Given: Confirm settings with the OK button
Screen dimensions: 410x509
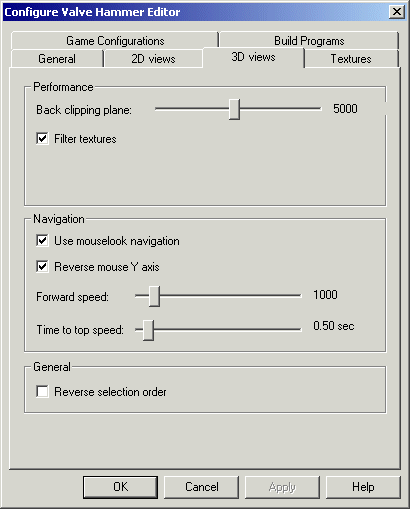Looking at the screenshot, I should coord(120,487).
